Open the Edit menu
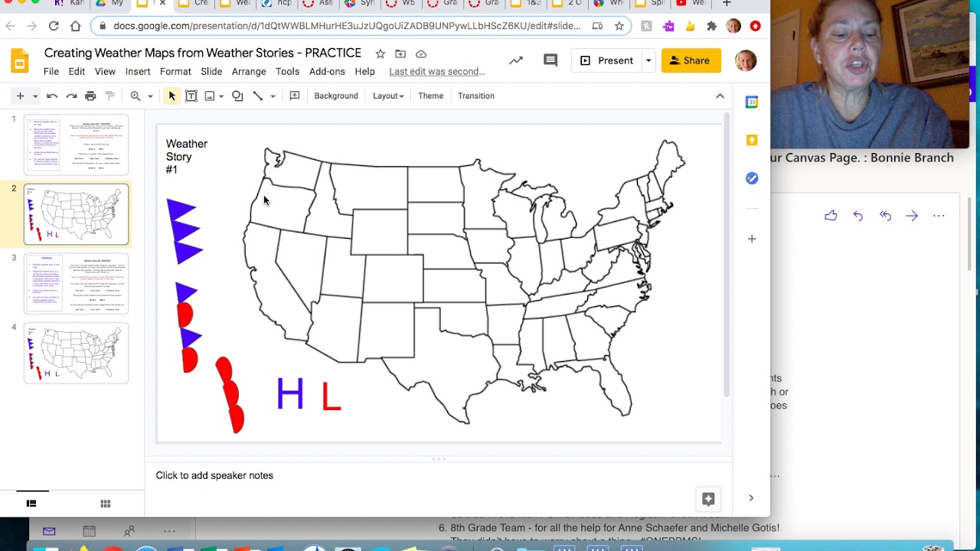The height and width of the screenshot is (551, 980). tap(77, 71)
